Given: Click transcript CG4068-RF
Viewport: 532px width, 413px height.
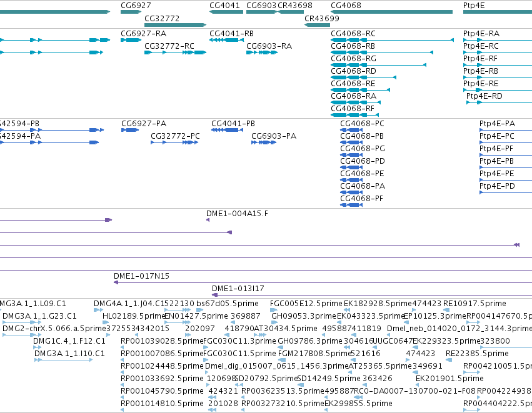Looking at the screenshot, I should [x=355, y=115].
